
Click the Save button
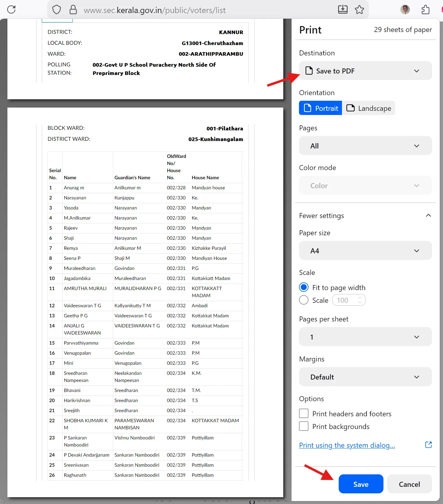(361, 484)
